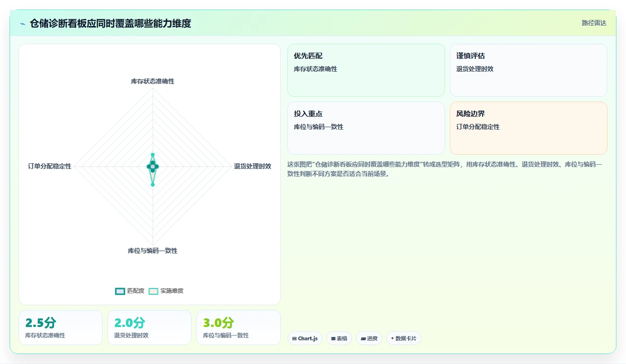Click radar axis label 库位与编码一致性
The image size is (626, 364).
(x=152, y=251)
